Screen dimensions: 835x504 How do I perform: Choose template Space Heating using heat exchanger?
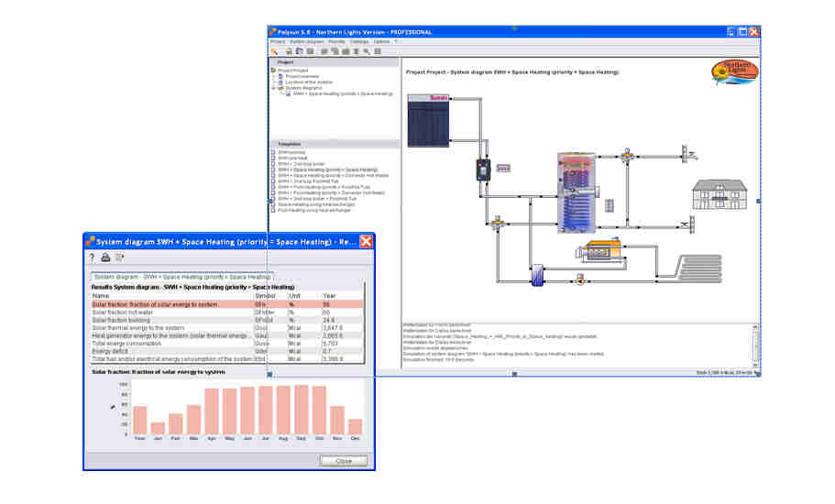coord(316,205)
